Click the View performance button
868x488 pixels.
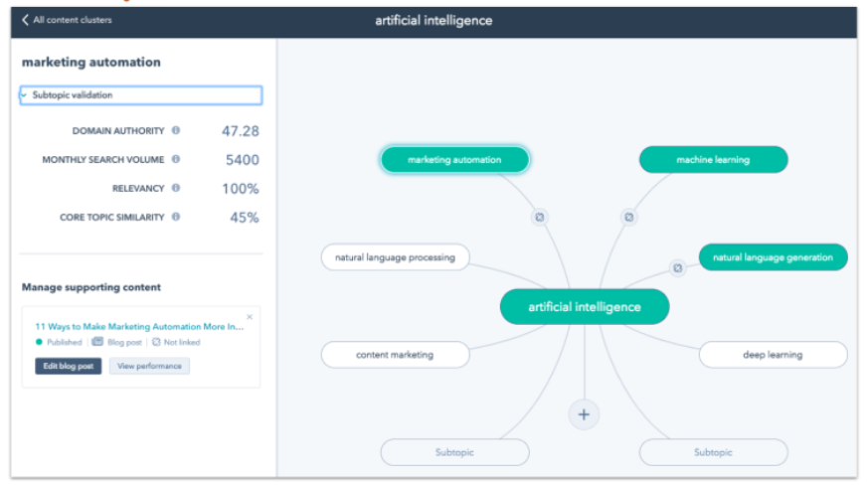tap(149, 366)
